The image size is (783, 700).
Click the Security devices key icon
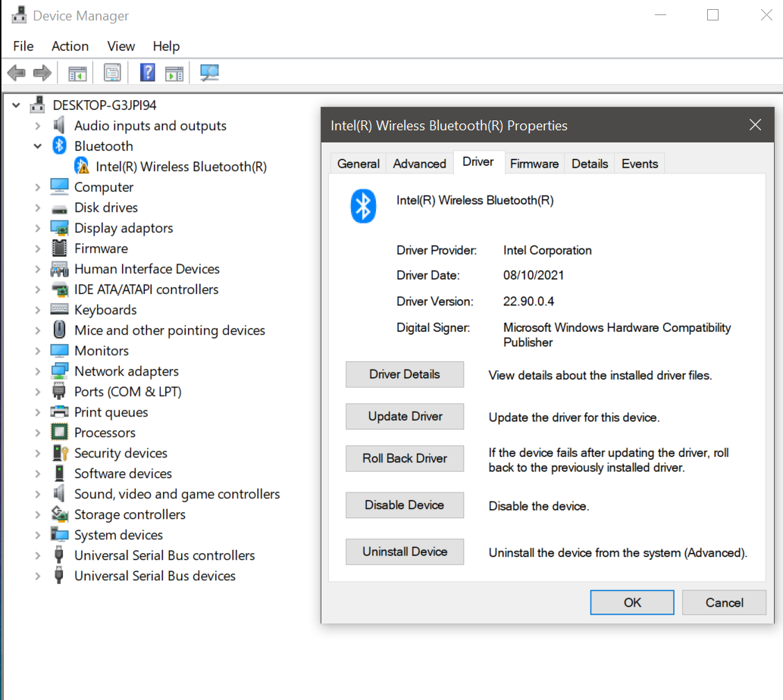click(61, 452)
